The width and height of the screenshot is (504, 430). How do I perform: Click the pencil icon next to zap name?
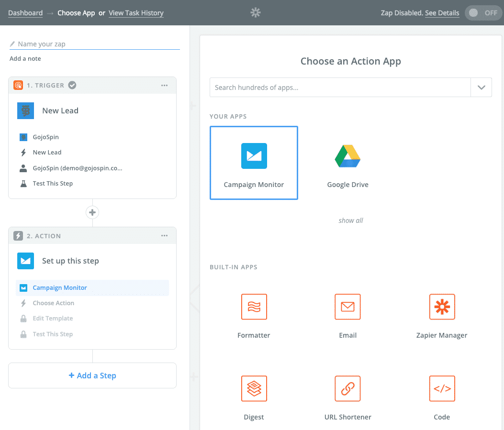click(12, 44)
